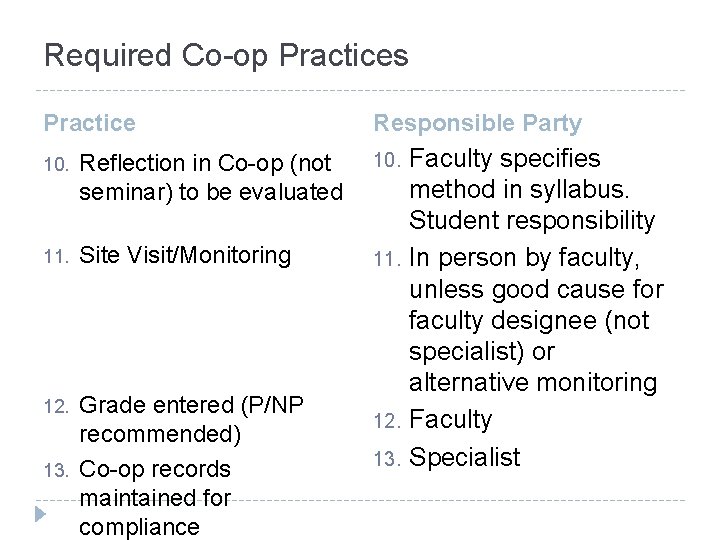Click the "Practice" column heading
This screenshot has width=720, height=540.
(89, 123)
